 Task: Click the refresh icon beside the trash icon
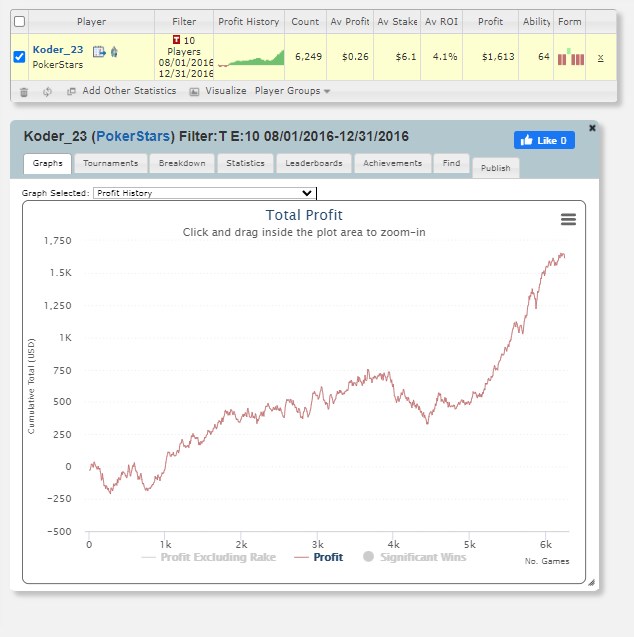click(48, 92)
